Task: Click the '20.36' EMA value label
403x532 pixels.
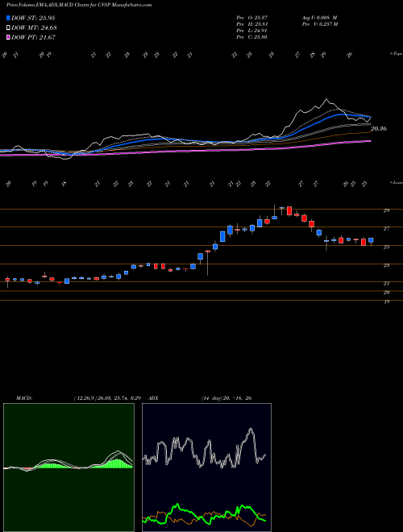Action: pos(379,129)
